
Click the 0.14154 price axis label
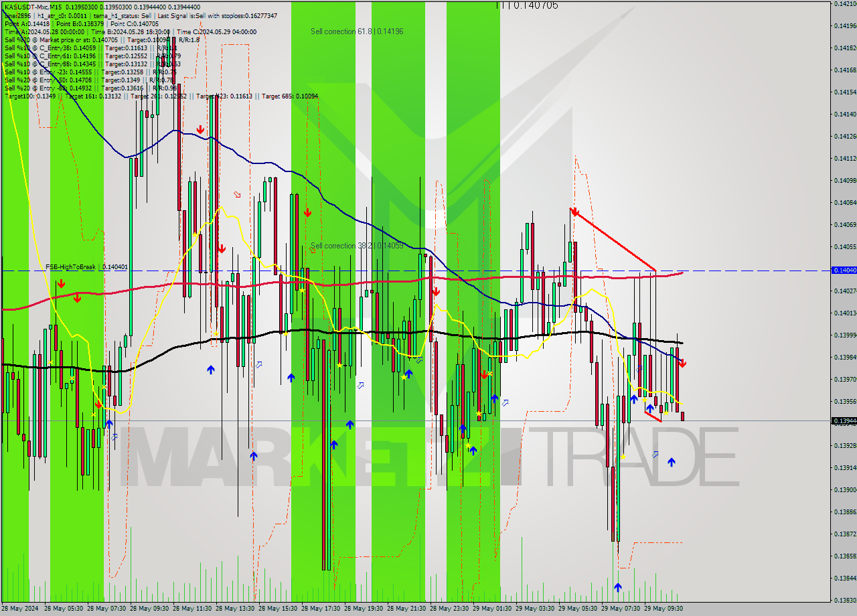pos(844,92)
